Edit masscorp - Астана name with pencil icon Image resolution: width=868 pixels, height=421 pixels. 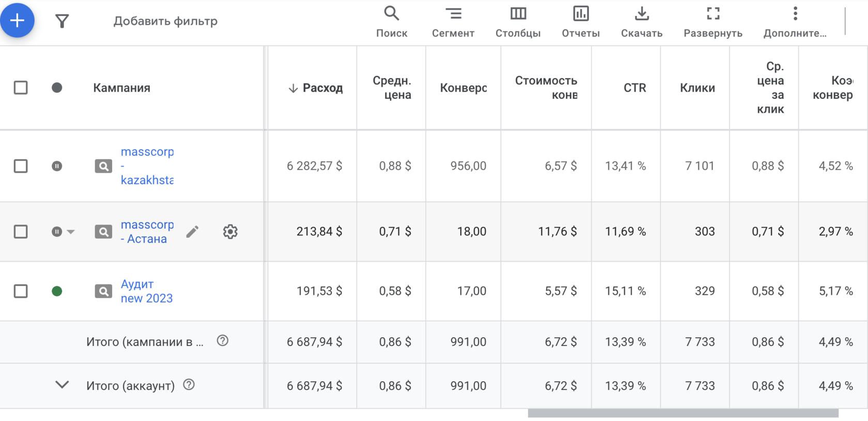pos(192,232)
